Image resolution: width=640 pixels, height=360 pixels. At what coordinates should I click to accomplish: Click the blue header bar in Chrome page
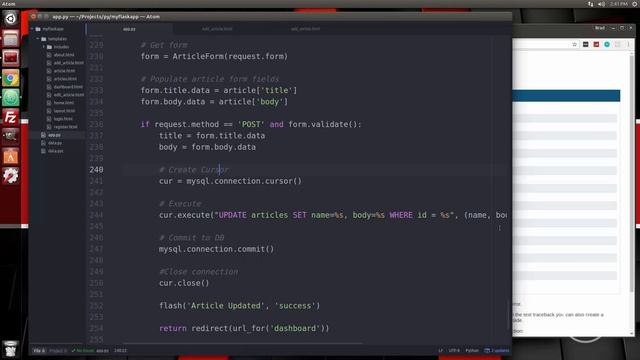(x=567, y=96)
